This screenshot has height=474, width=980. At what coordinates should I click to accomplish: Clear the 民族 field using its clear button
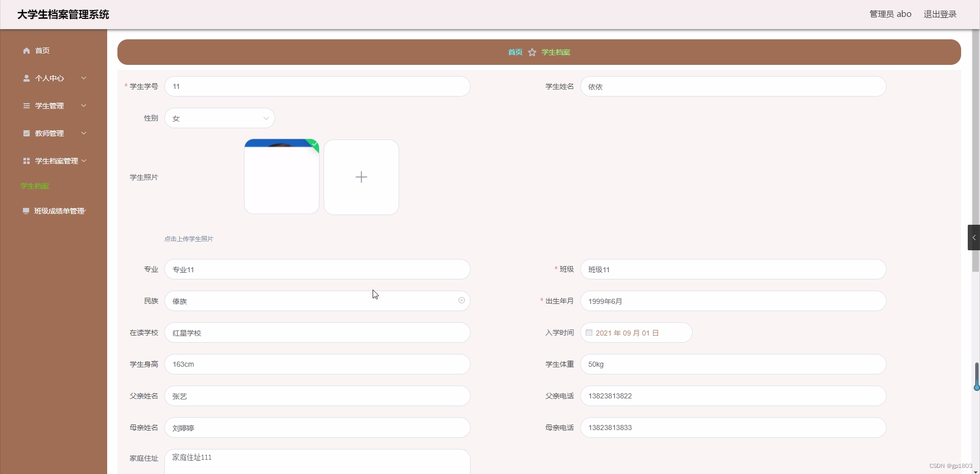pos(461,301)
